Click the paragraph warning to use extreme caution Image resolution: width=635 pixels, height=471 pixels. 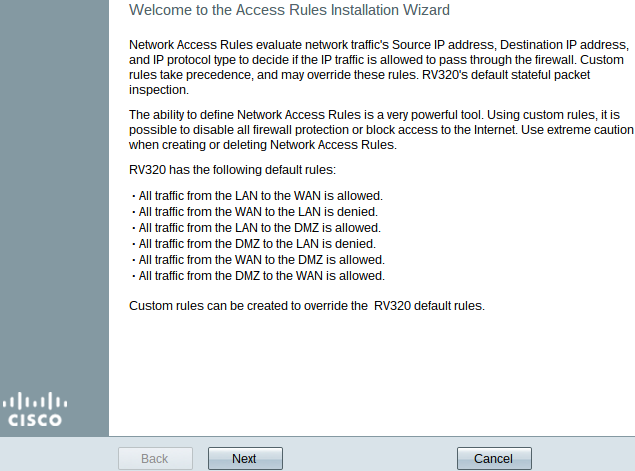(381, 130)
